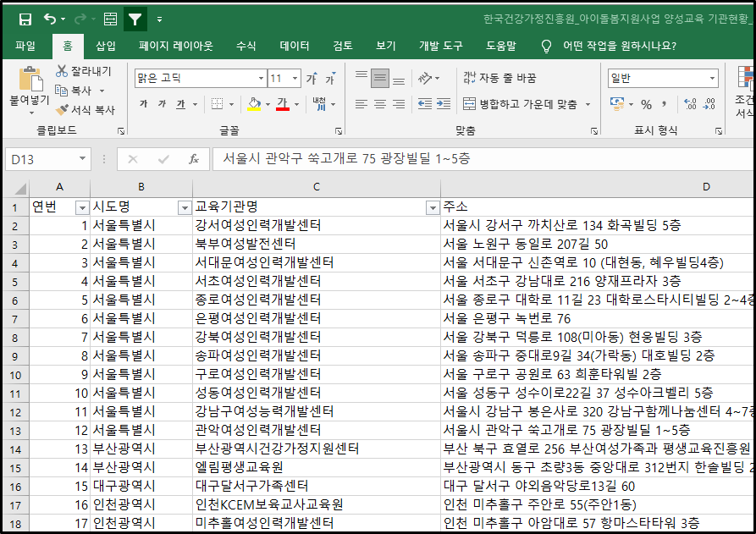The width and height of the screenshot is (756, 534).
Task: Click the align right icon
Action: pos(399,104)
